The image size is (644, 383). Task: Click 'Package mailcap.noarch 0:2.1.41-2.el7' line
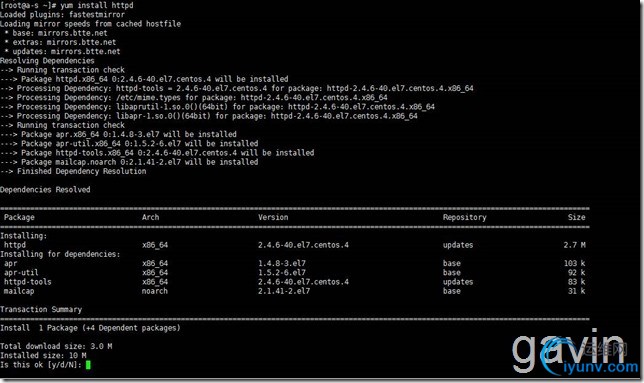(x=129, y=162)
